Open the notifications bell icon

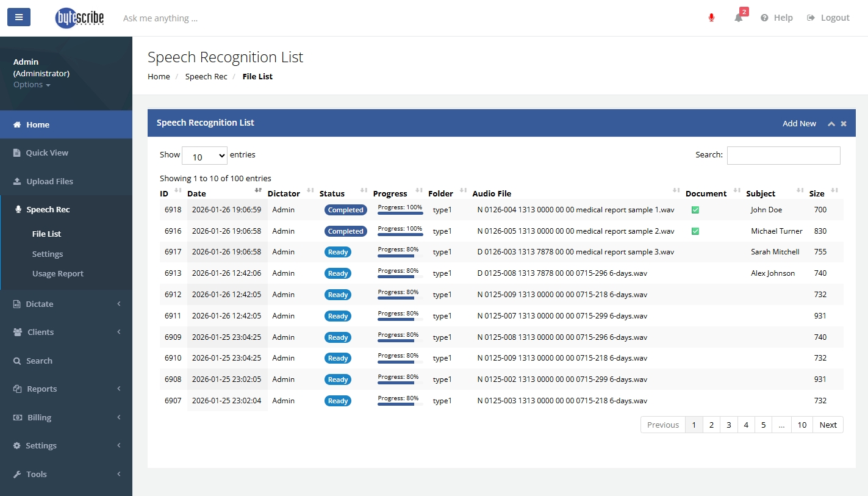coord(739,18)
